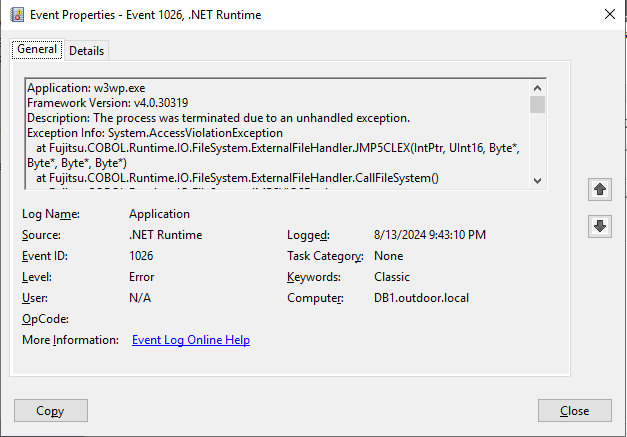Click the 'More Information:' label
627x437 pixels.
[70, 340]
